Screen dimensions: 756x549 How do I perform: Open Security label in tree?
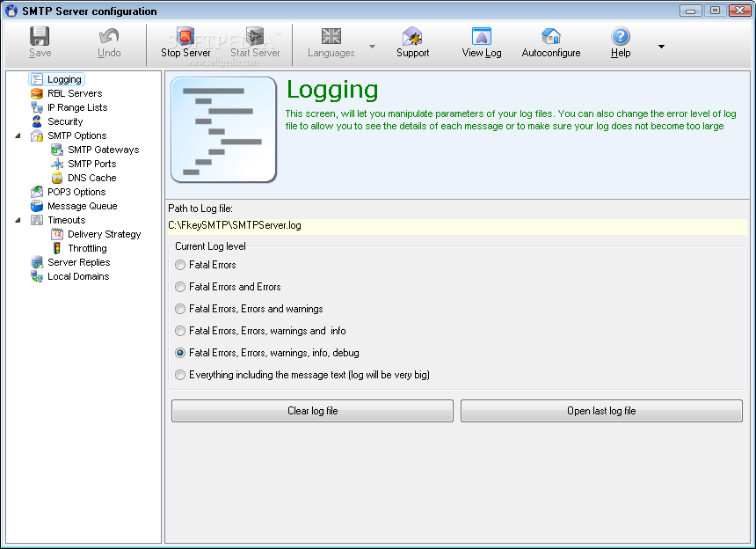click(x=65, y=121)
